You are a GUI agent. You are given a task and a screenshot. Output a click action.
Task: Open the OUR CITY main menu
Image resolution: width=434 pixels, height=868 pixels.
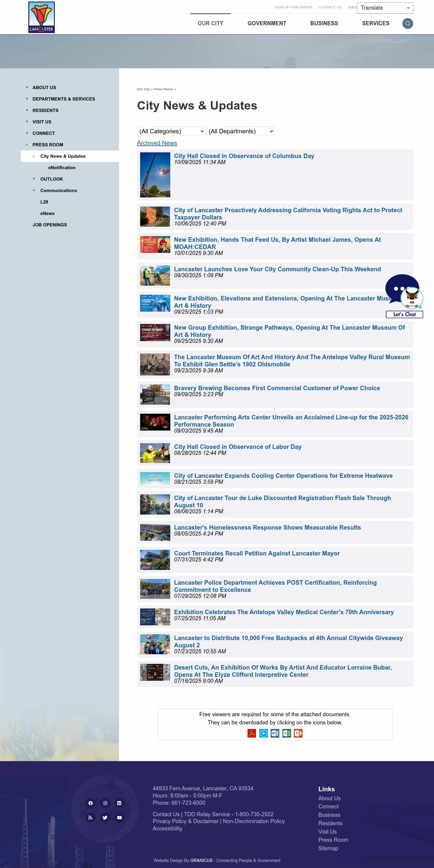[210, 23]
